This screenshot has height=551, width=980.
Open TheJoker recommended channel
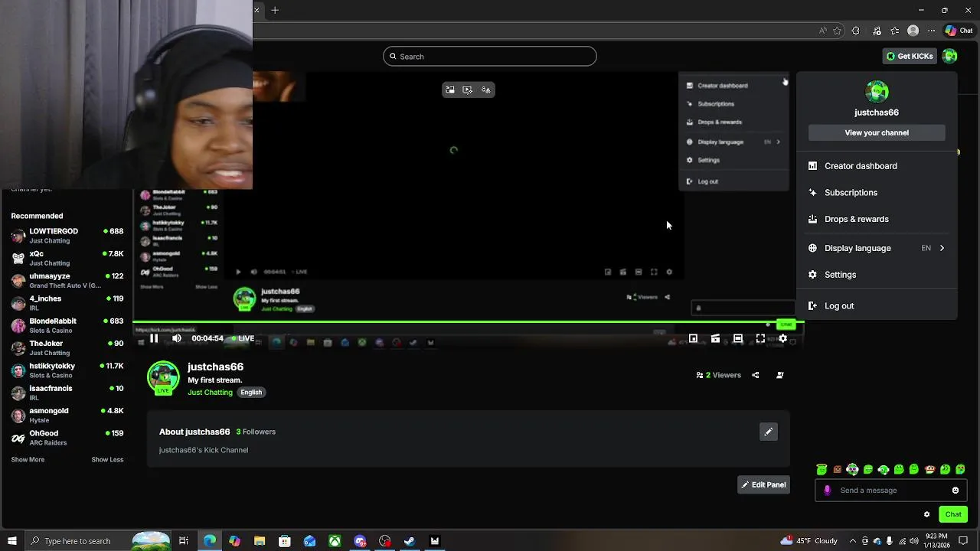click(67, 348)
